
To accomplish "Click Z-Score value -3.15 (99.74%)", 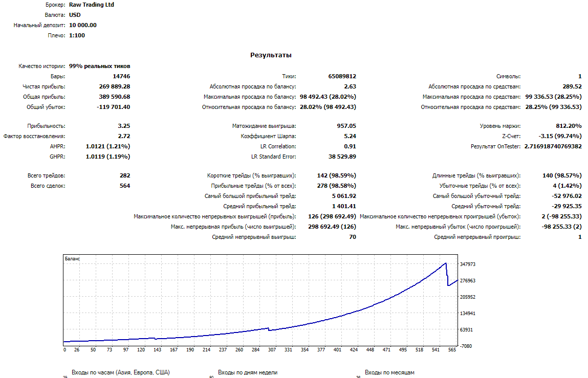I will (560, 136).
